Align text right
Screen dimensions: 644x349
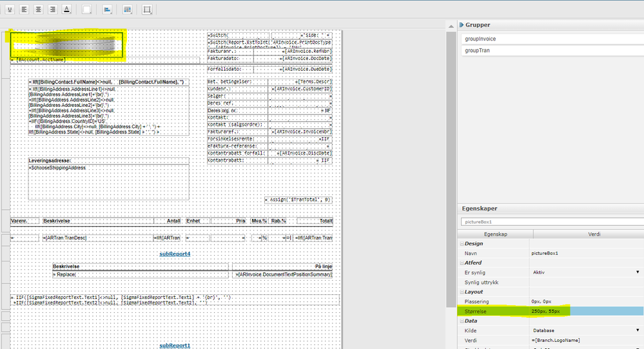(52, 10)
